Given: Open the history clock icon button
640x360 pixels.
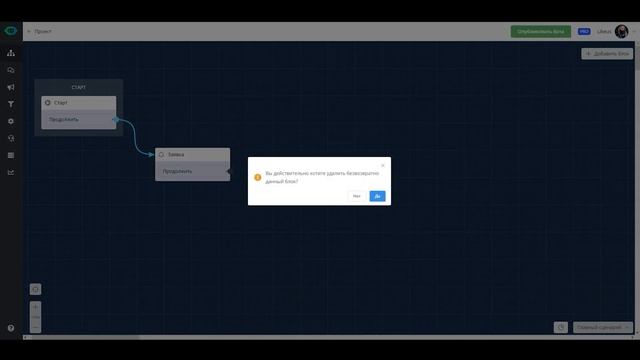Looking at the screenshot, I should (561, 327).
